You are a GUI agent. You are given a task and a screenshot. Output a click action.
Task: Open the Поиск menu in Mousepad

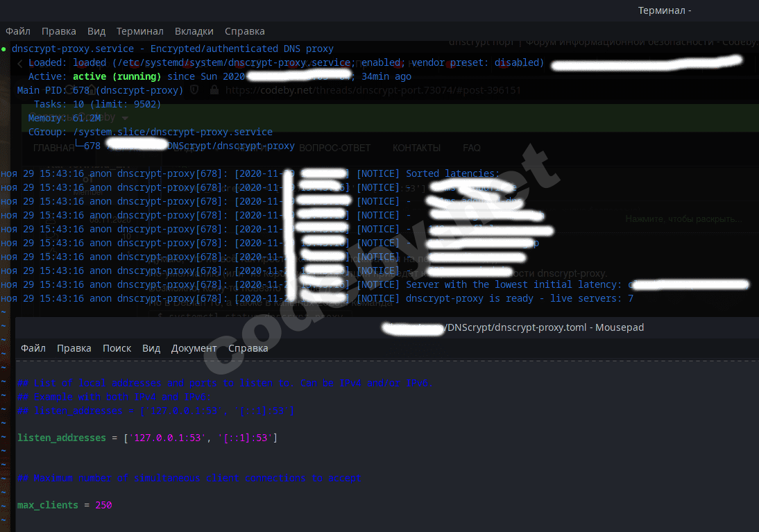[x=117, y=348]
